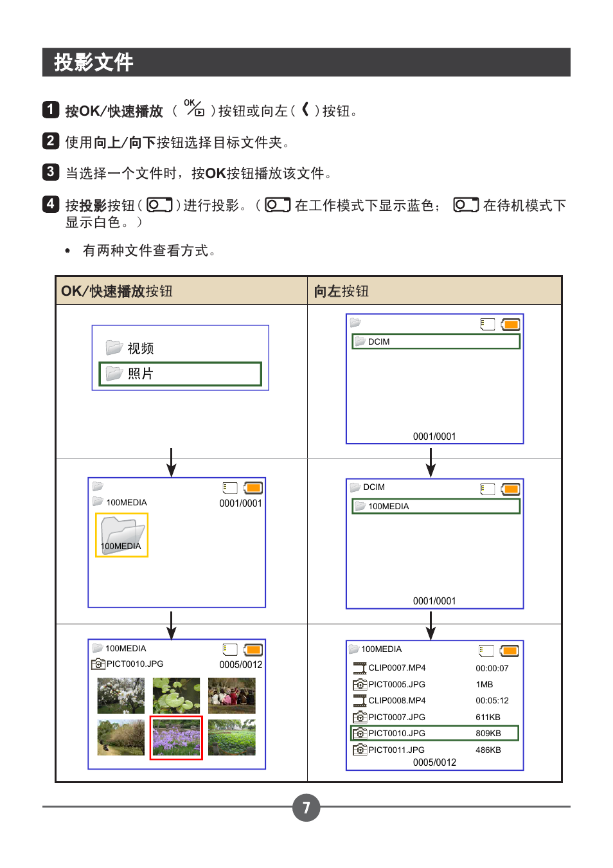Click the photo icon next to PICT0007.JPG
The height and width of the screenshot is (868, 613).
pyautogui.click(x=360, y=717)
